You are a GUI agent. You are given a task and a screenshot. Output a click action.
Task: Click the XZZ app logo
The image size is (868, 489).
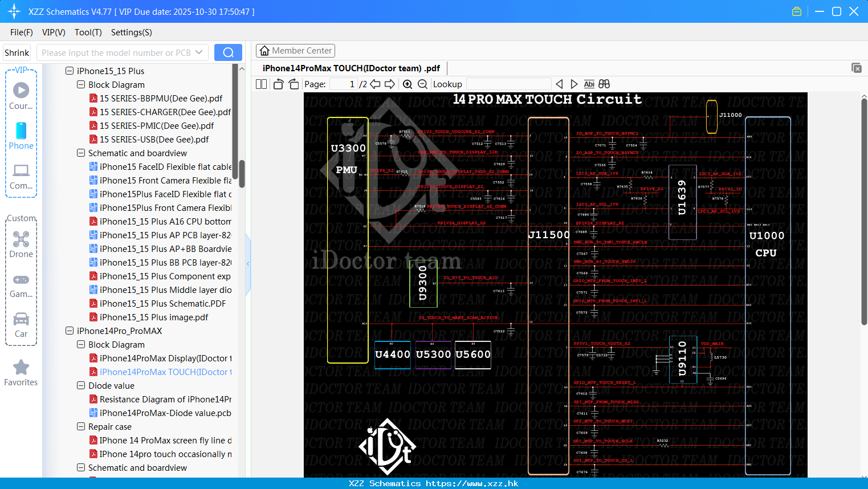tap(14, 11)
